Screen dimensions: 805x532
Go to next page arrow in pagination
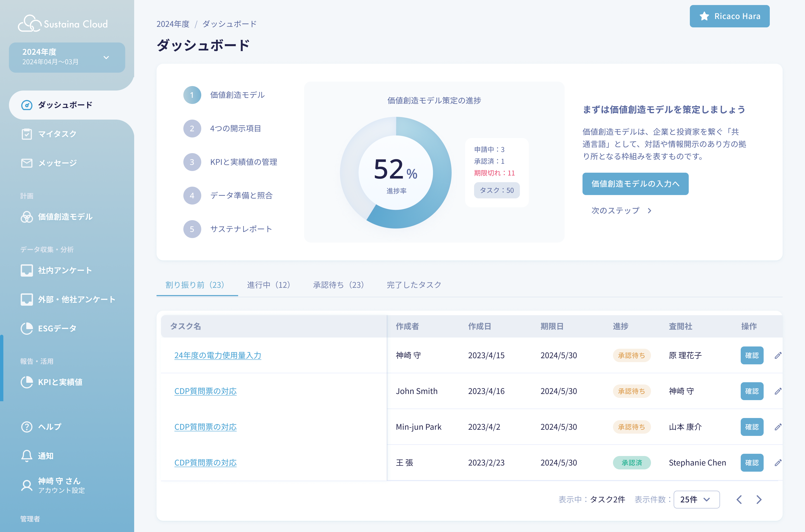tap(759, 499)
